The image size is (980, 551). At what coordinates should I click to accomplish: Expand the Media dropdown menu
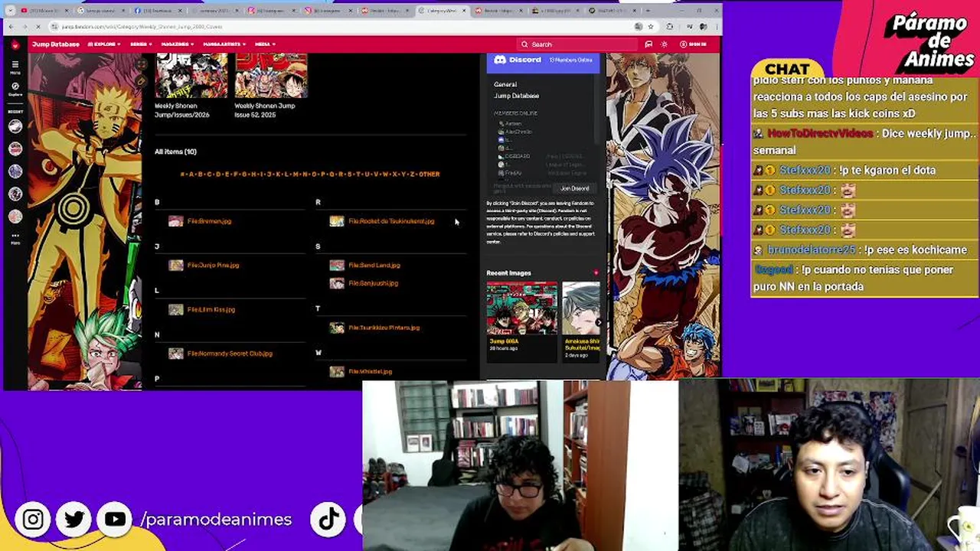[265, 44]
